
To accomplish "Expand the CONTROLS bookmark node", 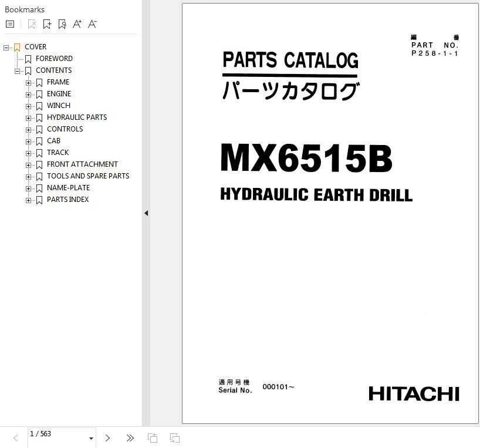I will 28,130.
